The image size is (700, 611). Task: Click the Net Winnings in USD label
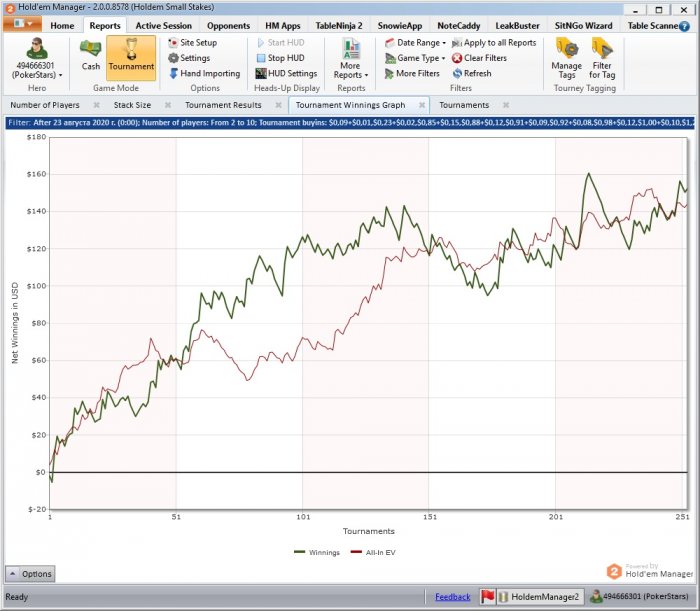[15, 323]
